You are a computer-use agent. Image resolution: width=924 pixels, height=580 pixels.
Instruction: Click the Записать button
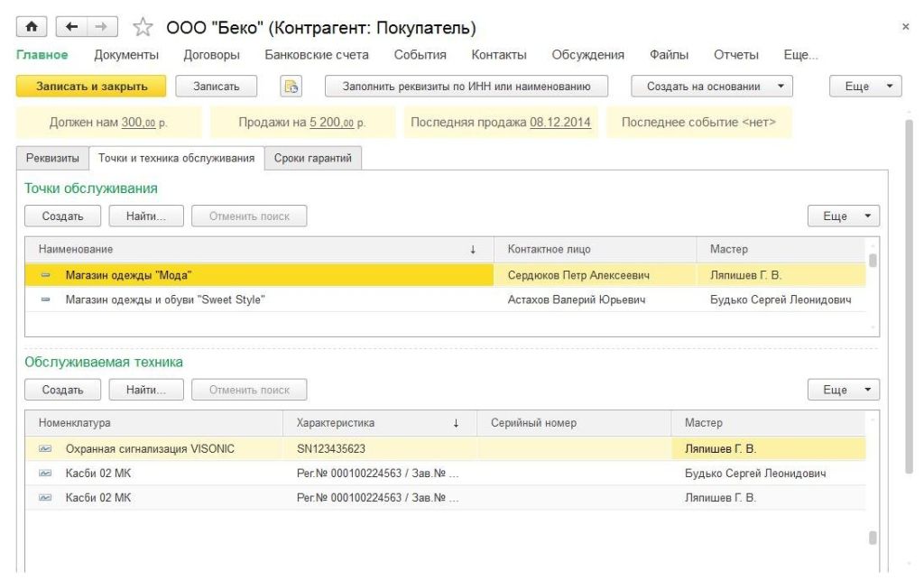(217, 86)
